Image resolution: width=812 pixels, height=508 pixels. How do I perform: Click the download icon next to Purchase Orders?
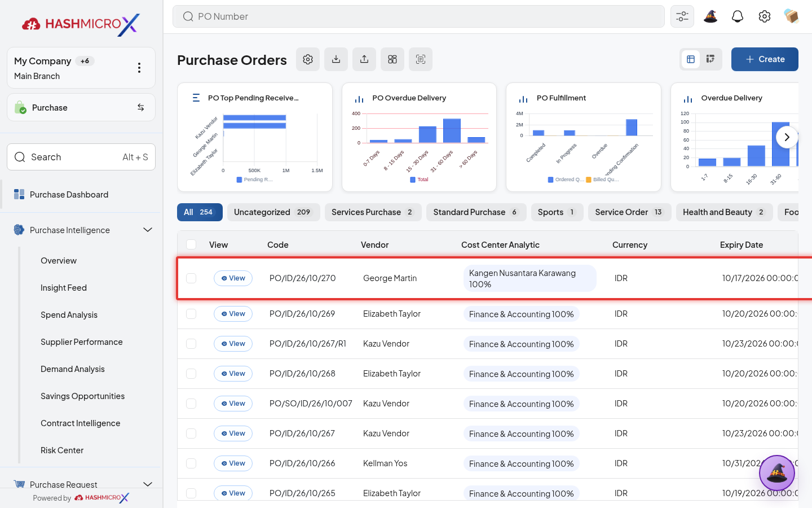click(336, 59)
